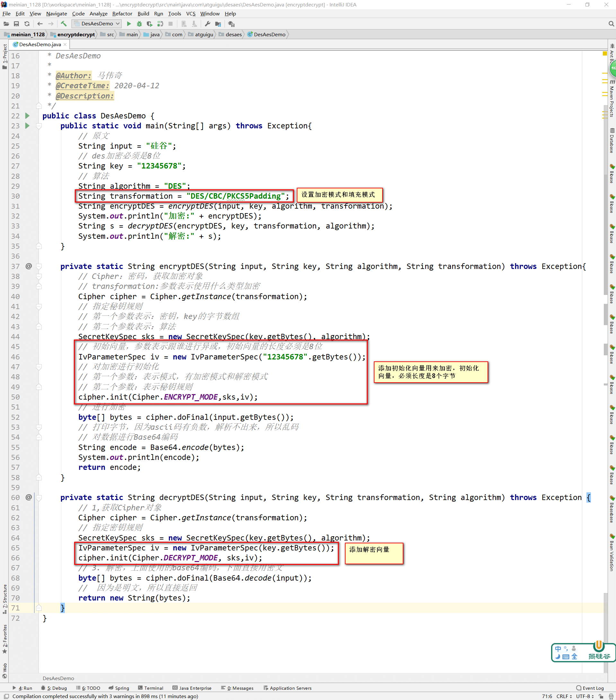Click the Save All floppy disk icon

click(16, 24)
